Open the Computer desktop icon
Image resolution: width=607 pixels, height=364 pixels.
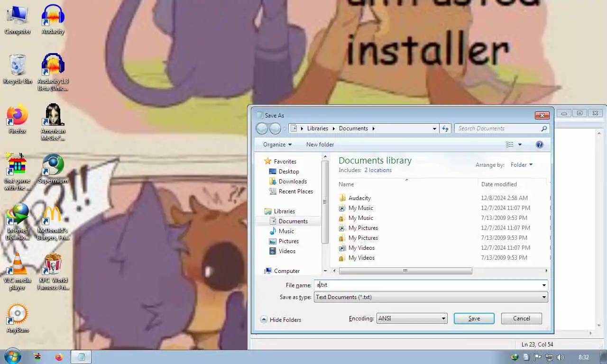click(18, 19)
